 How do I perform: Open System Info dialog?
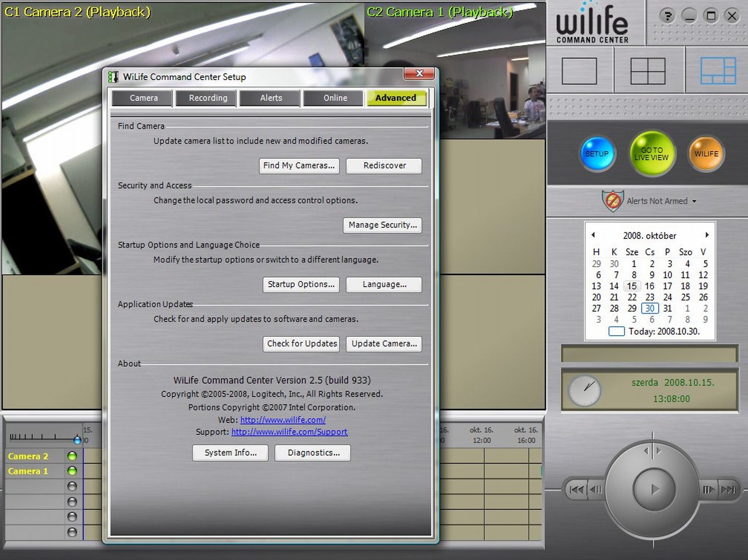point(230,453)
